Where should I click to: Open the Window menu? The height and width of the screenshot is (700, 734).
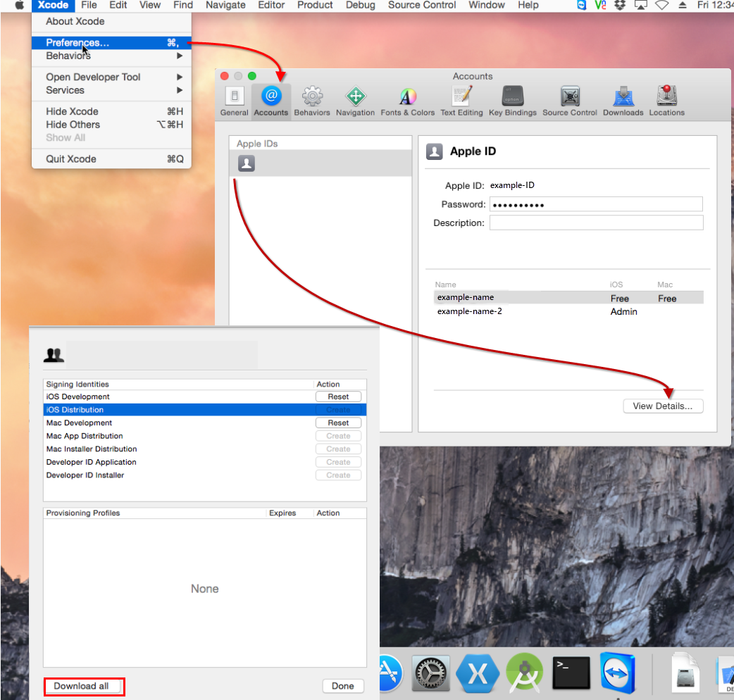coord(486,6)
